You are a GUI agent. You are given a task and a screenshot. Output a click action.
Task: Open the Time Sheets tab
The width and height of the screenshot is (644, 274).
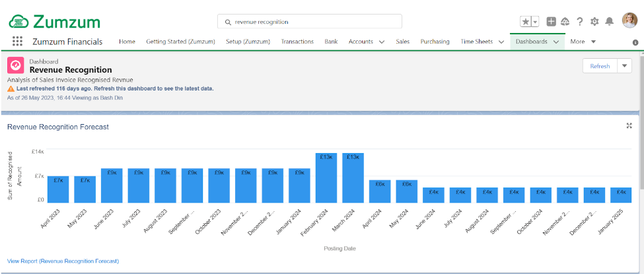tap(476, 42)
